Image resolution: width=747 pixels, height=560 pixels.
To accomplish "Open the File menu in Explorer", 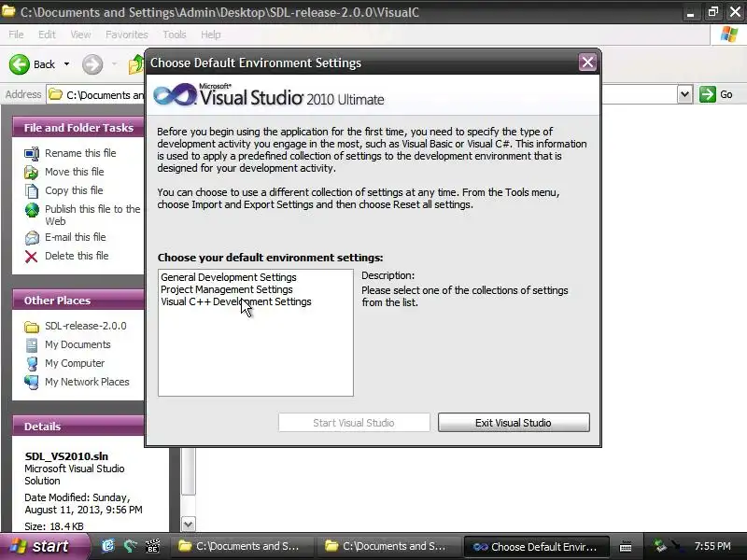I will click(16, 35).
